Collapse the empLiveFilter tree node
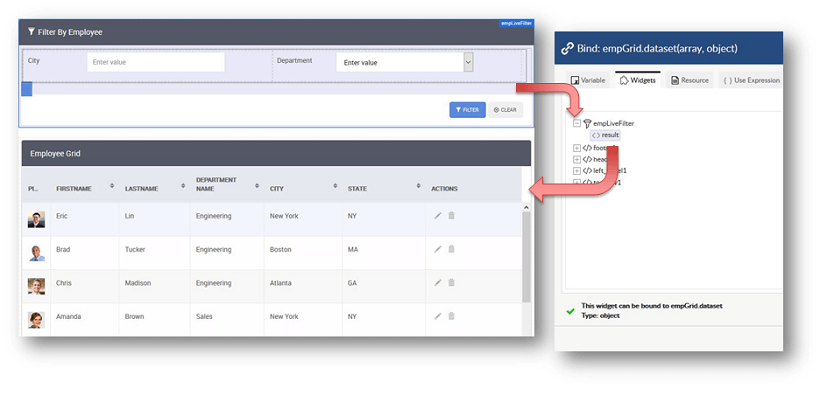Image resolution: width=820 pixels, height=402 pixels. (x=577, y=123)
